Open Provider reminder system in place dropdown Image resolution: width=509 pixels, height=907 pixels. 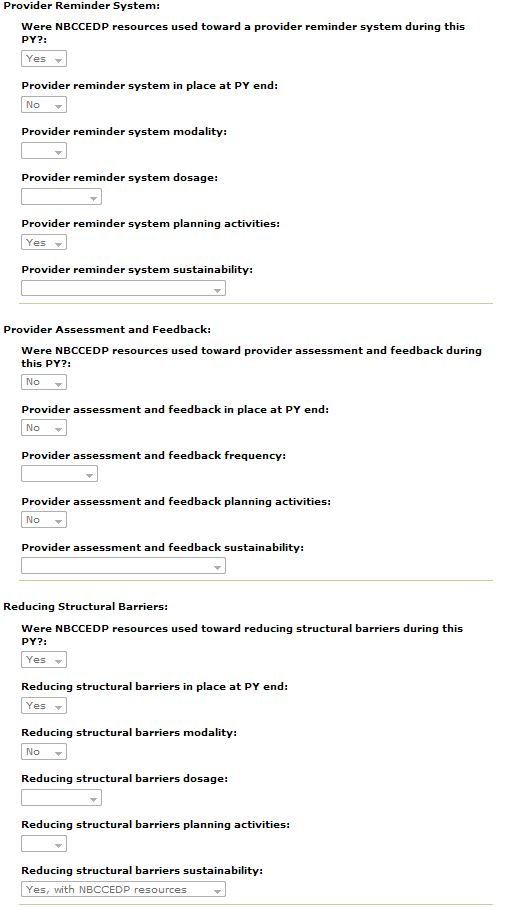pyautogui.click(x=44, y=105)
